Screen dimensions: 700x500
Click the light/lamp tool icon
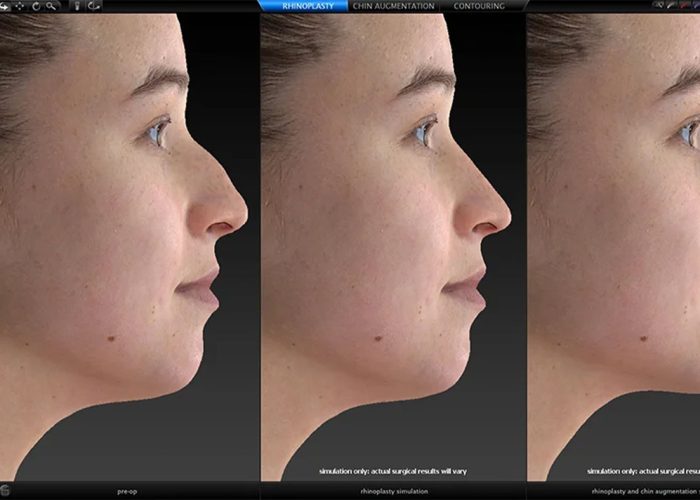(77, 6)
